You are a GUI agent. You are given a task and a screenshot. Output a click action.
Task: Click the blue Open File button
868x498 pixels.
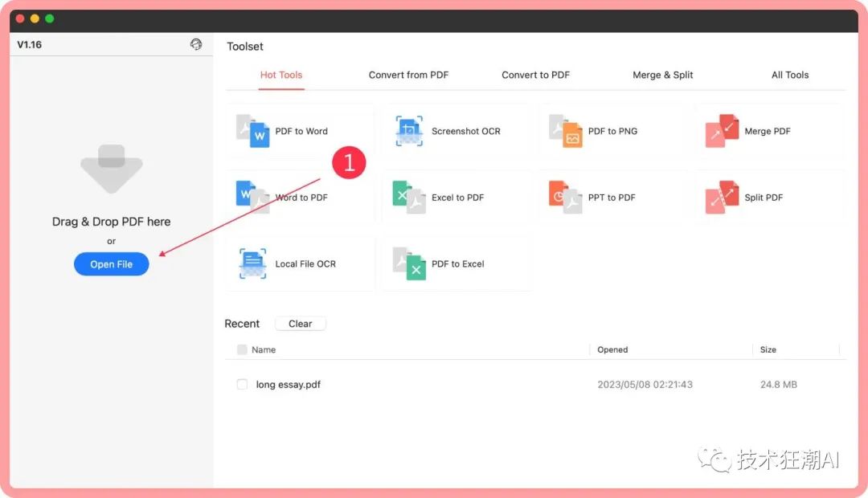click(x=111, y=264)
